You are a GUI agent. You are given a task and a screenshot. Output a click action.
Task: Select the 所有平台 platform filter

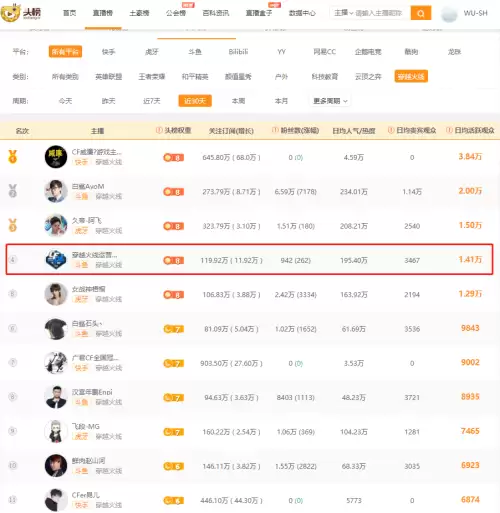(x=65, y=52)
